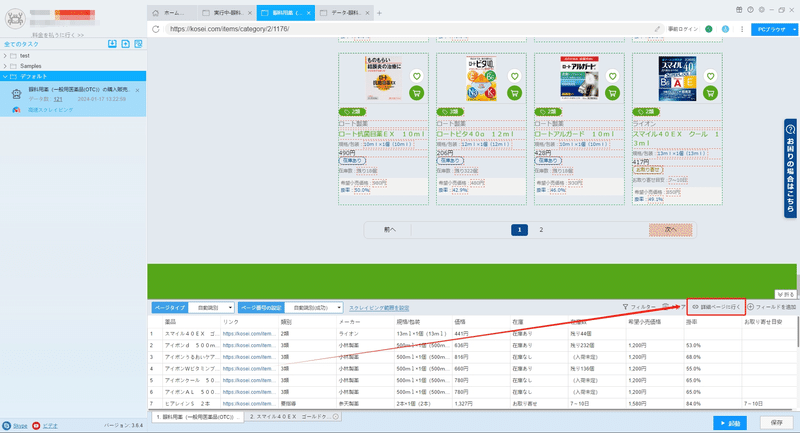Switch to the second スマイル40EX bottom tab
This screenshot has width=800, height=433.
click(x=293, y=417)
